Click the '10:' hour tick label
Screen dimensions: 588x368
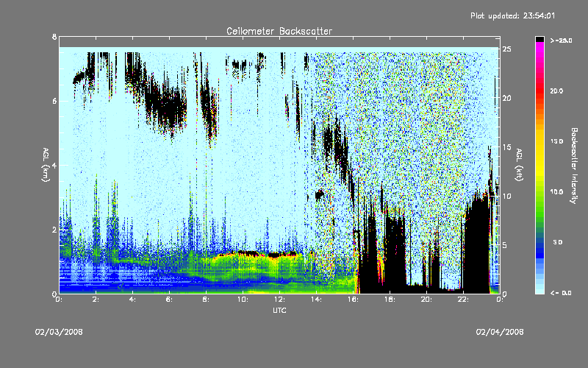(x=243, y=300)
